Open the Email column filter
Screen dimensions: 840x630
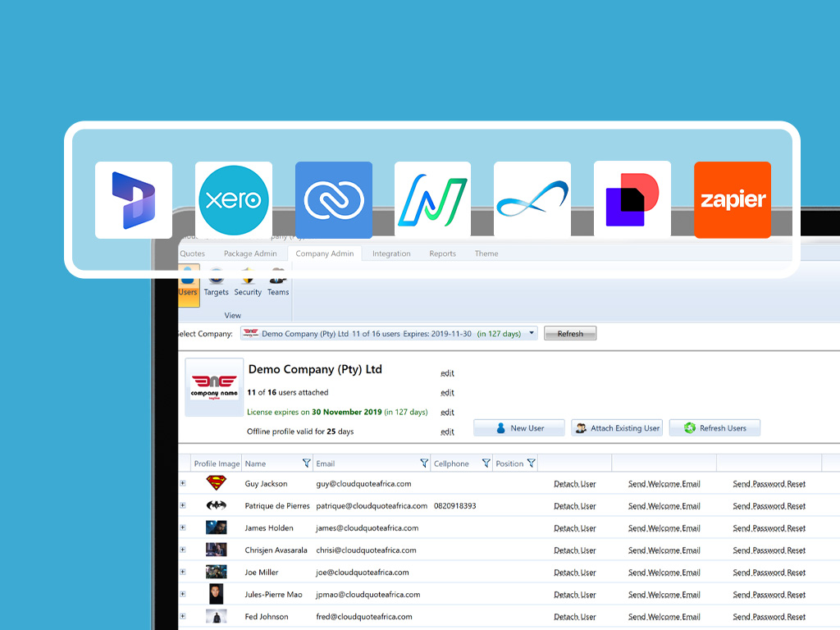pos(424,463)
